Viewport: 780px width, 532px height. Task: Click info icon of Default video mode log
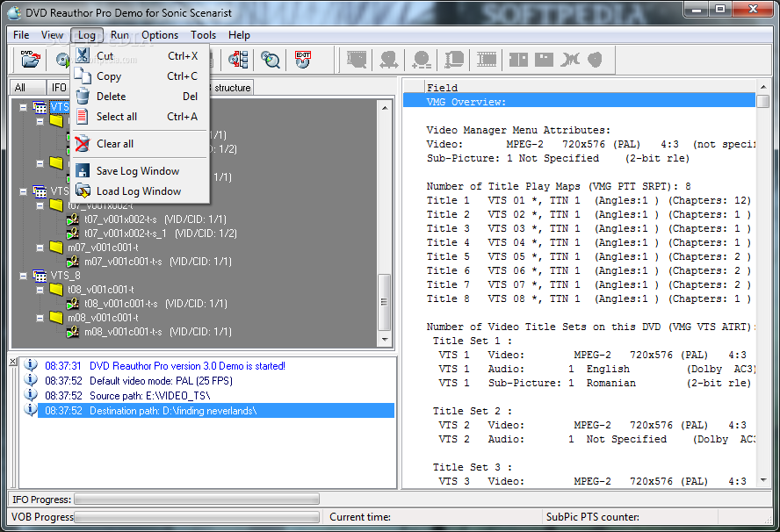31,380
